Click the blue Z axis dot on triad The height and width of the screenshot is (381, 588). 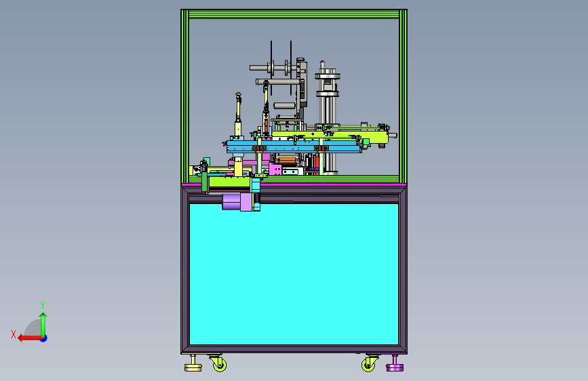click(44, 338)
